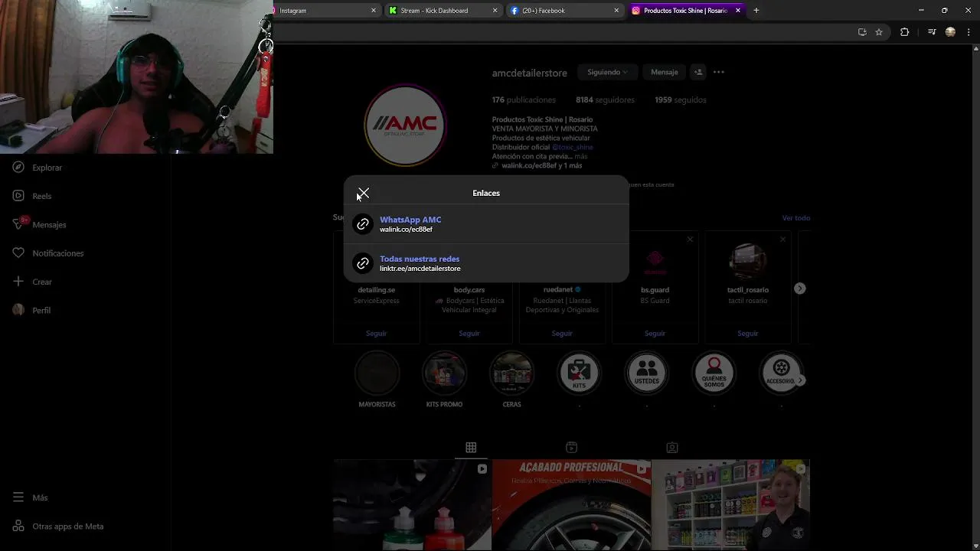Switch to the Reels tab on profile

[571, 448]
